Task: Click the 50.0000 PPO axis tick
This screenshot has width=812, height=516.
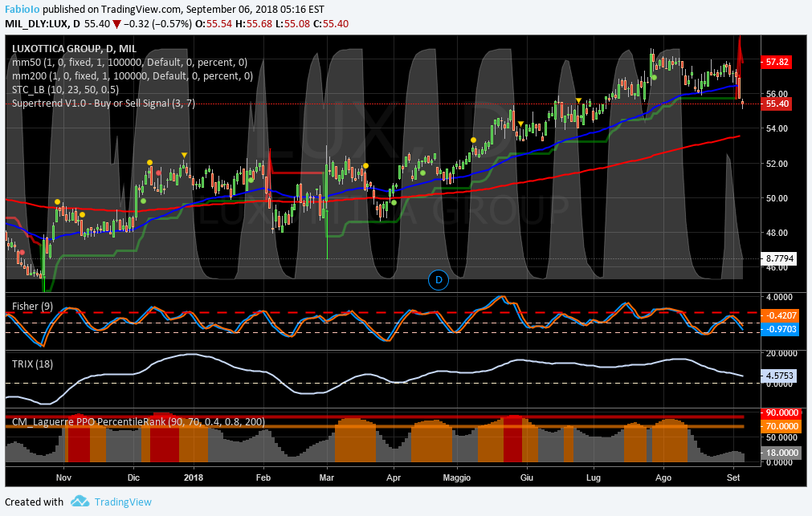Action: 780,438
